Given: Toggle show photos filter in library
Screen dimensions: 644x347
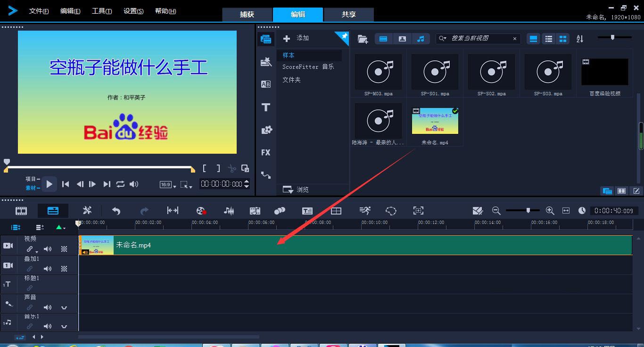Looking at the screenshot, I should pos(402,39).
